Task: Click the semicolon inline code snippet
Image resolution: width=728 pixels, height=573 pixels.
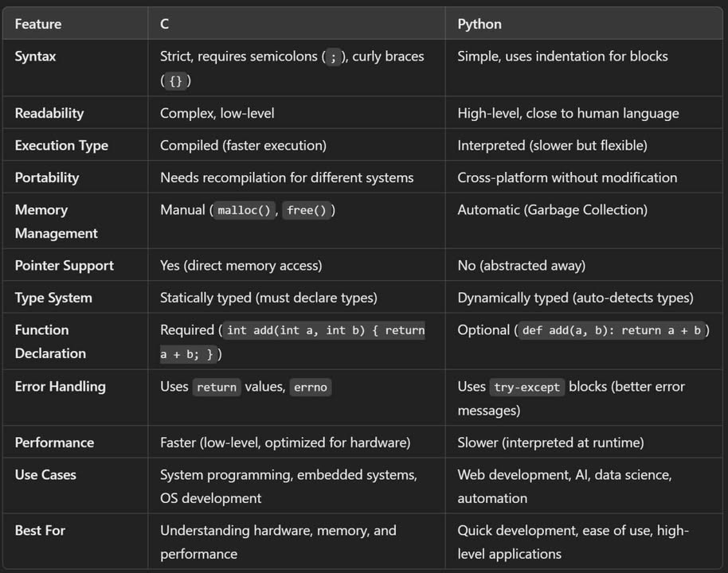Action: pyautogui.click(x=334, y=57)
